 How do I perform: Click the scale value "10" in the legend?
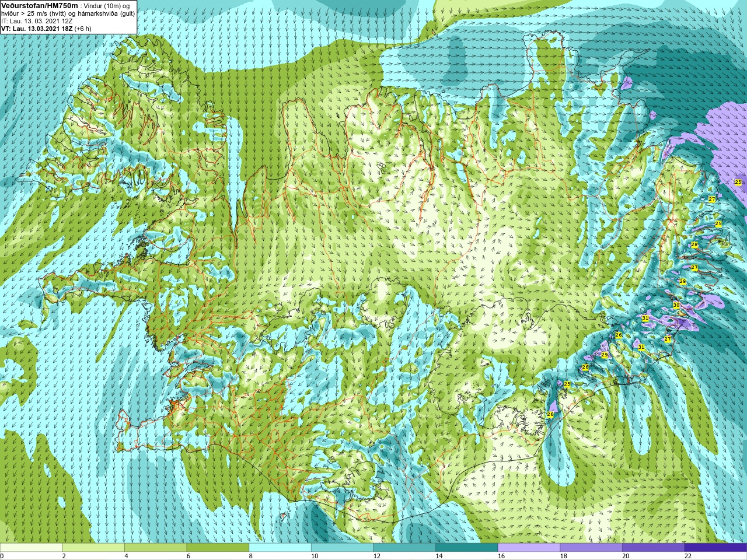pyautogui.click(x=315, y=556)
